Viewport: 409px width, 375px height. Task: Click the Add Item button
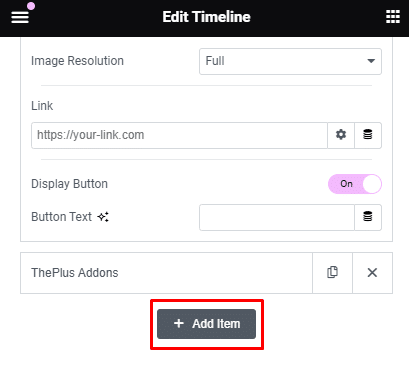click(206, 324)
